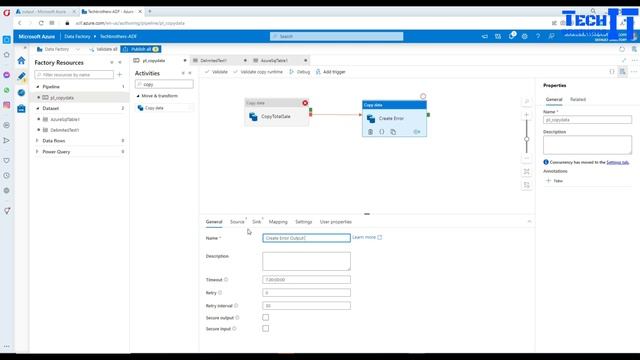Toggle Secure output checkbox
The width and height of the screenshot is (640, 360).
click(266, 317)
